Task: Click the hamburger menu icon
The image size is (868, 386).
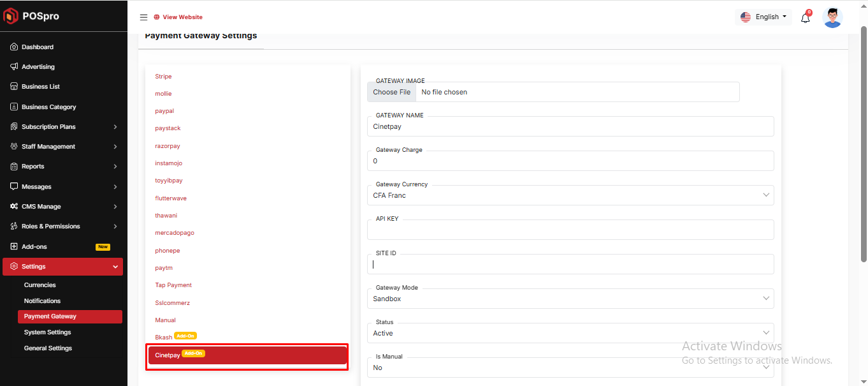Action: point(143,17)
